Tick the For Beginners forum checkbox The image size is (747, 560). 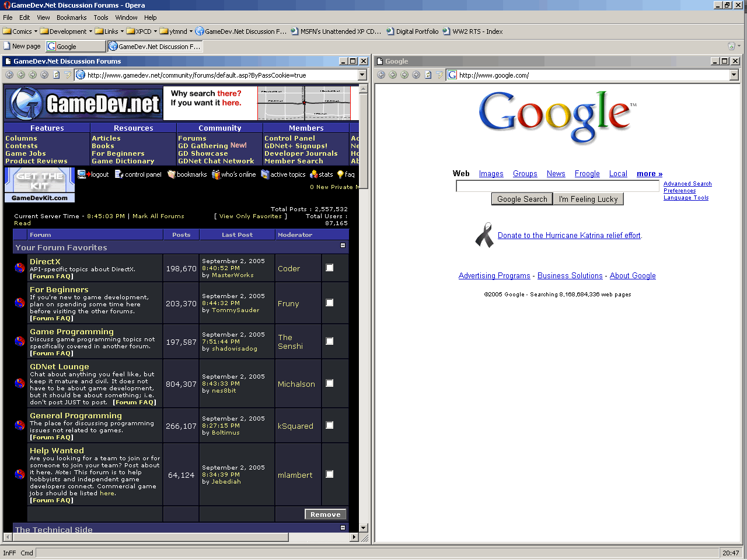[330, 303]
